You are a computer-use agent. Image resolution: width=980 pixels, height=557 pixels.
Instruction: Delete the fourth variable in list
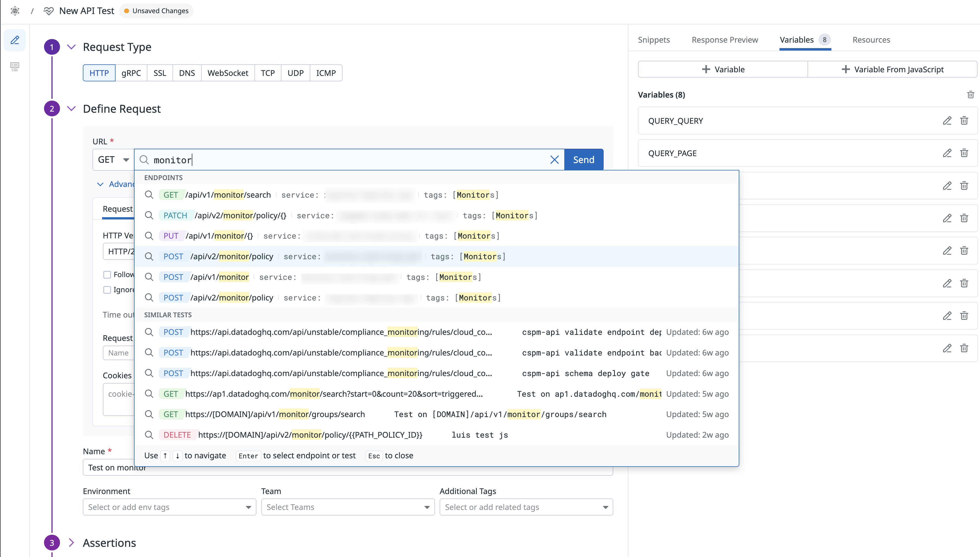964,219
